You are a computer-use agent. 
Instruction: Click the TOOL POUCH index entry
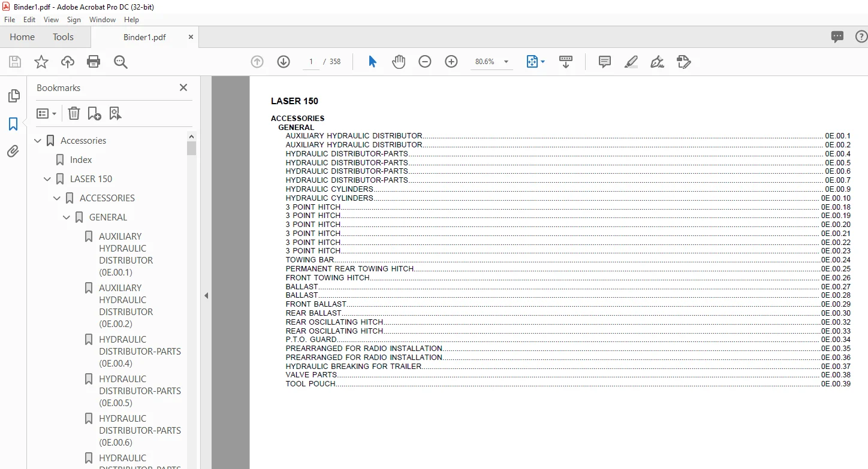coord(568,384)
